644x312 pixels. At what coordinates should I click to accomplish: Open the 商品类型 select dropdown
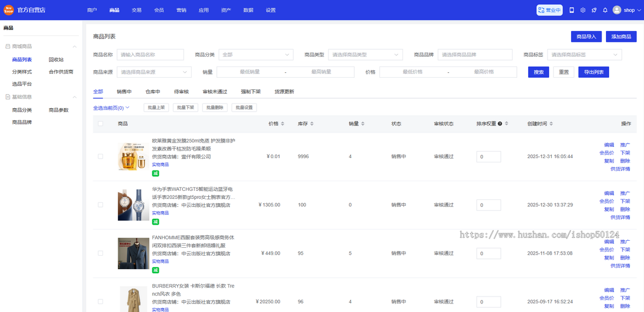365,55
